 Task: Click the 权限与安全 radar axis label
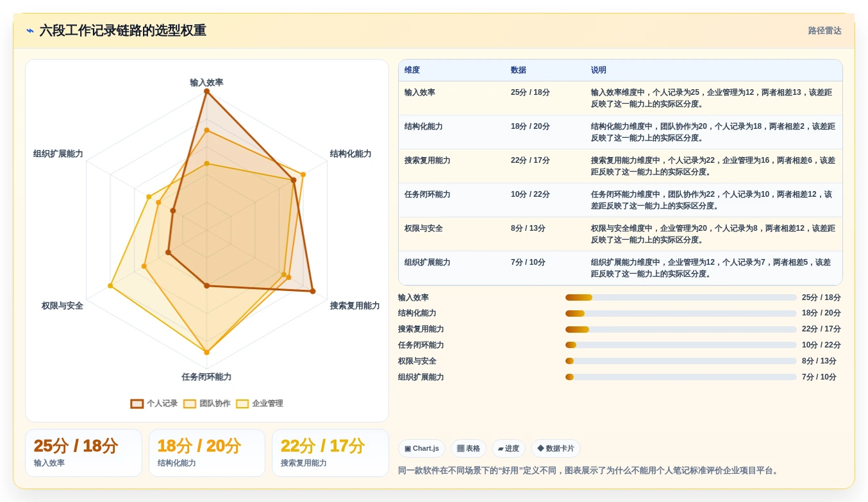tap(62, 306)
